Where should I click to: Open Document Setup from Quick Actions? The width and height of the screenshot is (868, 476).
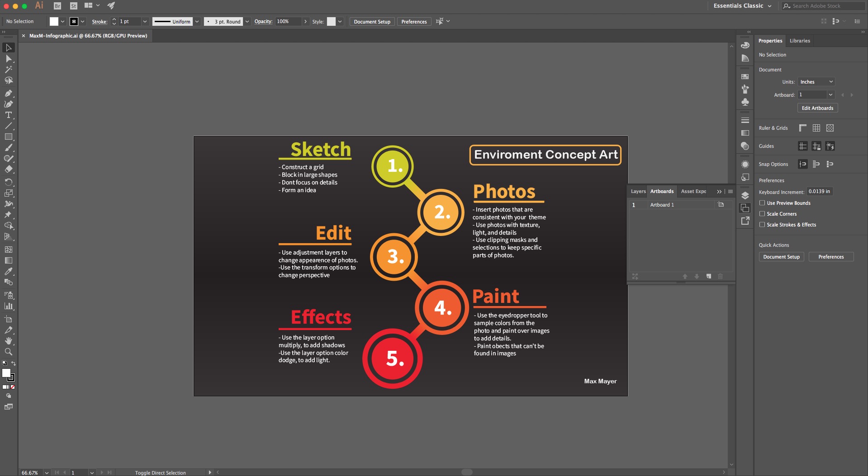point(781,257)
